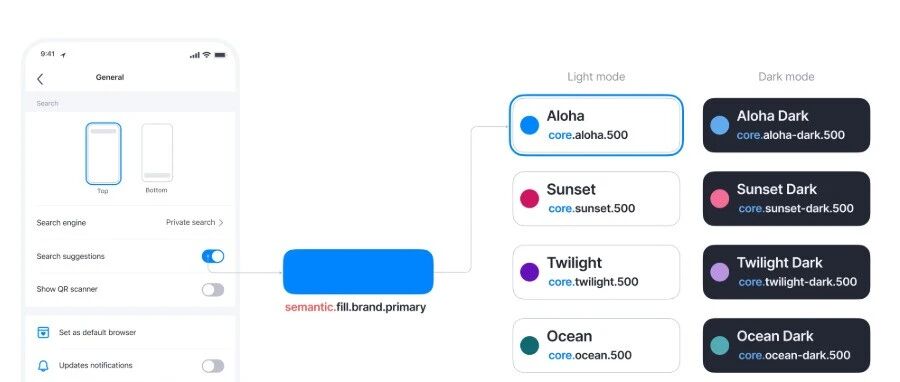Select the Bottom search bar layout

point(157,153)
